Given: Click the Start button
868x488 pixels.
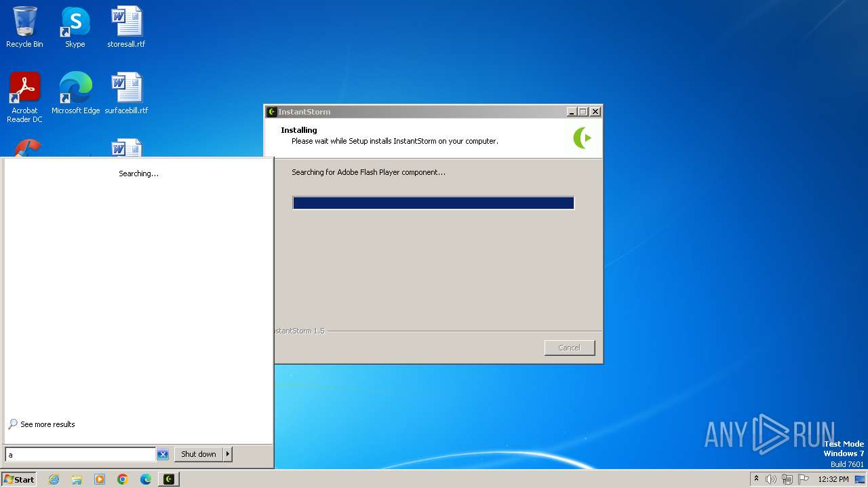Looking at the screenshot, I should click(x=19, y=479).
